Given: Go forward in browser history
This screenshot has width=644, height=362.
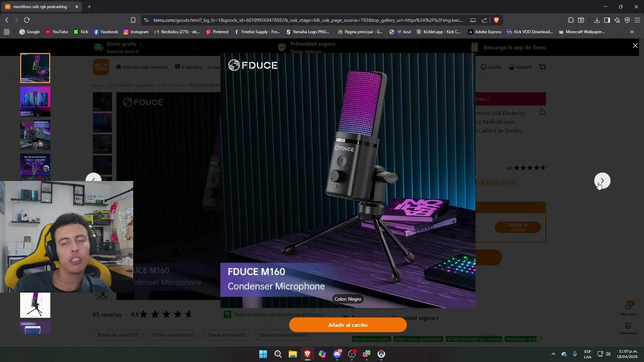Looking at the screenshot, I should pos(17,20).
